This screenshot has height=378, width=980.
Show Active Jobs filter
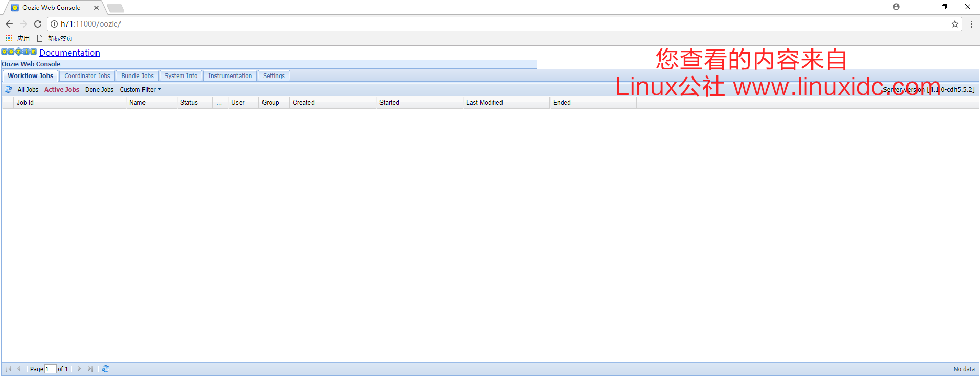(62, 89)
